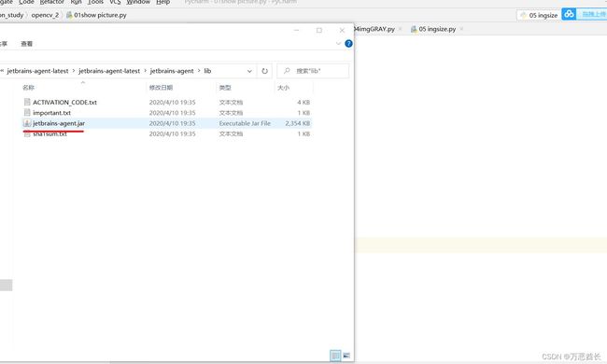Open the 05 ingsize run configuration dropdown
607x364 pixels.
tap(539, 15)
